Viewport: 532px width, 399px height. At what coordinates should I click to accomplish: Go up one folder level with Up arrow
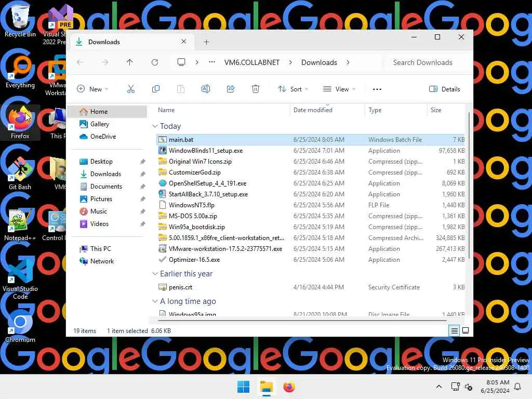pyautogui.click(x=129, y=62)
